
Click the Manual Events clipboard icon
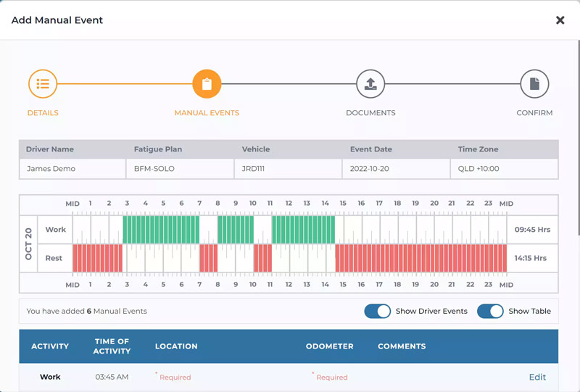(x=207, y=84)
